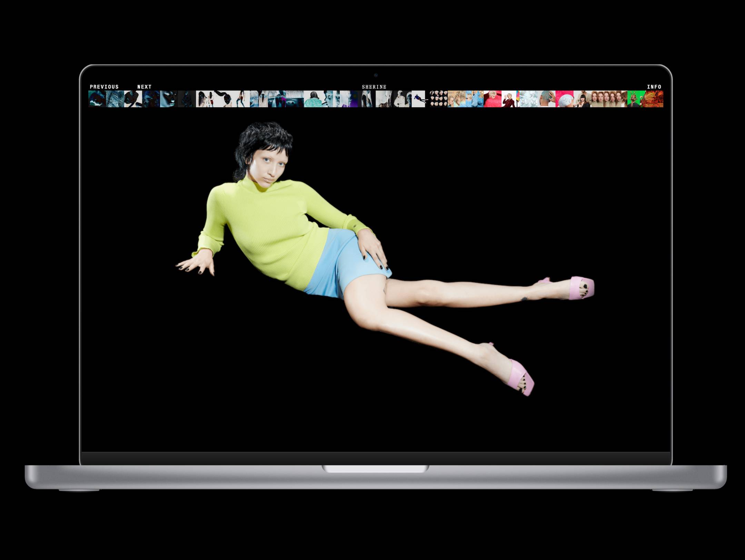Choose the silver foil texture thumbnail
The width and height of the screenshot is (745, 560).
tap(528, 99)
